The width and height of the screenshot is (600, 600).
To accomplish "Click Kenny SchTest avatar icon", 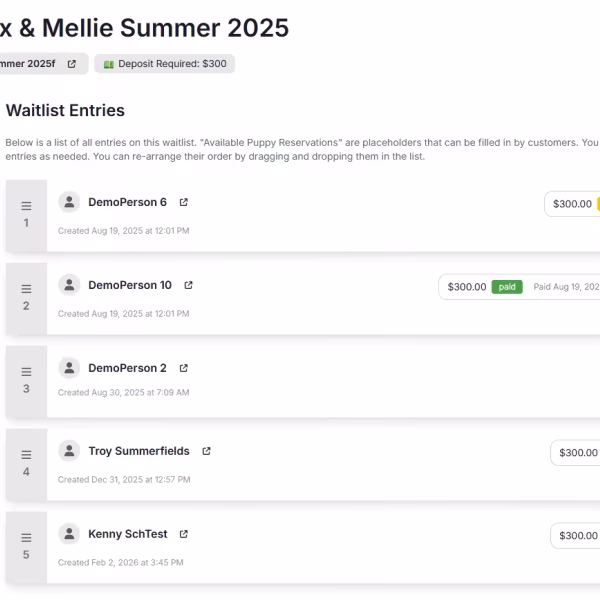I will coord(69,534).
